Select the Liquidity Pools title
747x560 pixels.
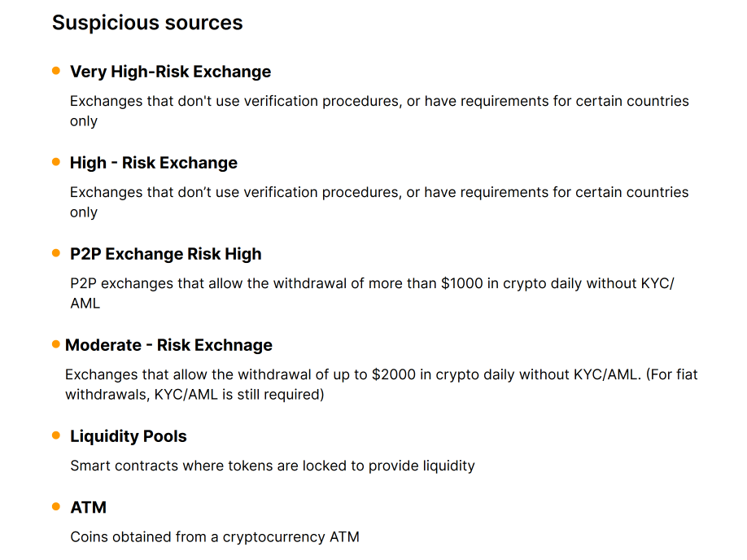click(129, 436)
